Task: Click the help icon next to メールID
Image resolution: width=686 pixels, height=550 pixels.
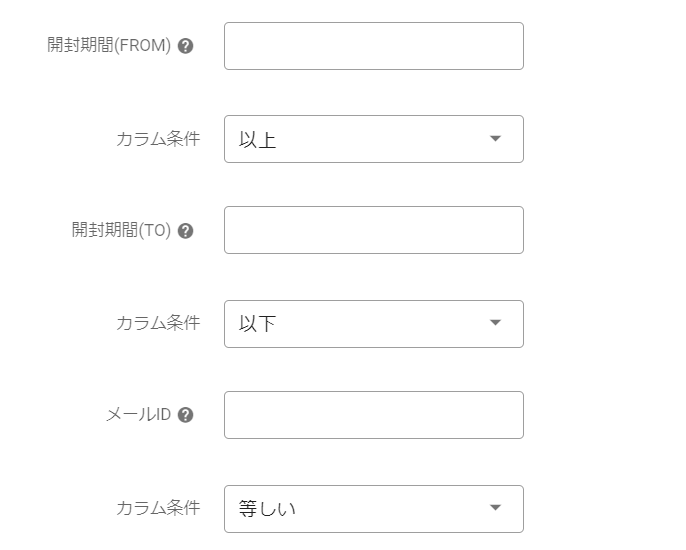Action: coord(185,415)
